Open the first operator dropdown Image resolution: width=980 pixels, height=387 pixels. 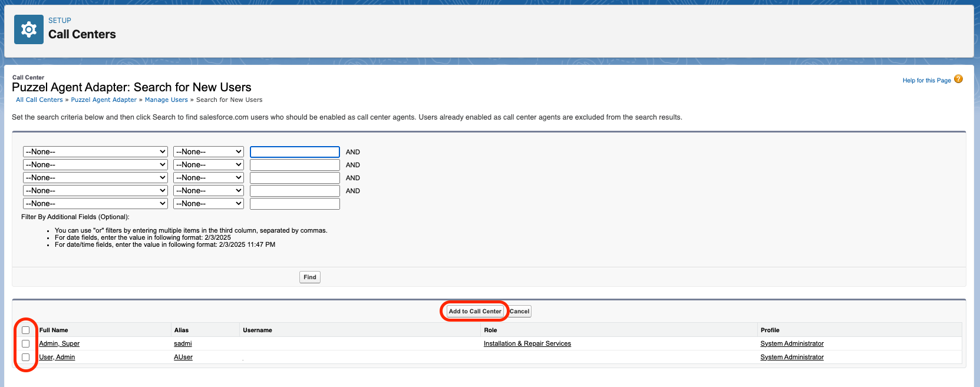point(209,152)
